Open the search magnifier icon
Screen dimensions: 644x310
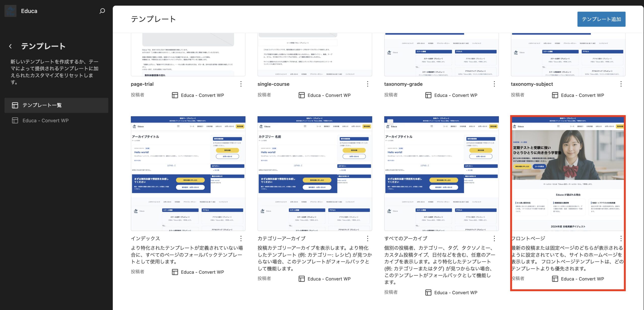coord(102,11)
